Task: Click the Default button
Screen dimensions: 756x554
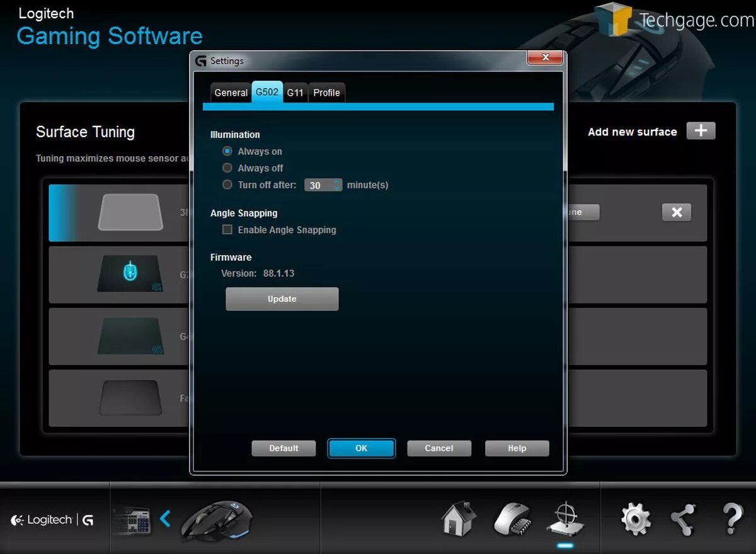Action: click(283, 448)
